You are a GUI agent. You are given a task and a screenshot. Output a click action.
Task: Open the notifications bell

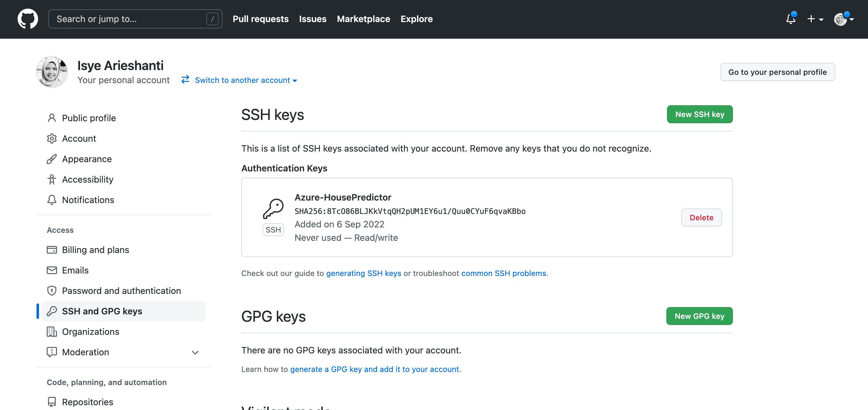790,19
